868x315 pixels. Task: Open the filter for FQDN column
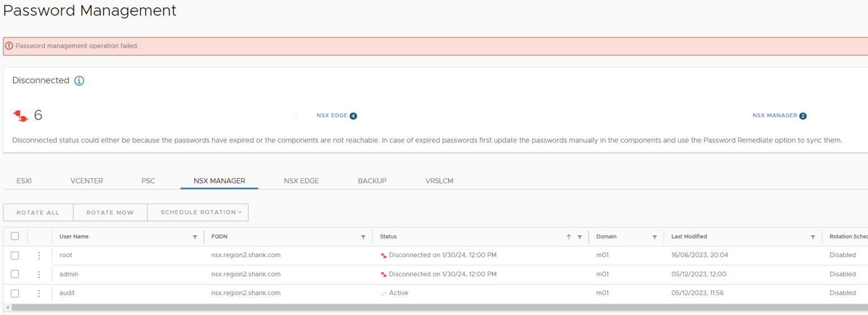point(363,237)
